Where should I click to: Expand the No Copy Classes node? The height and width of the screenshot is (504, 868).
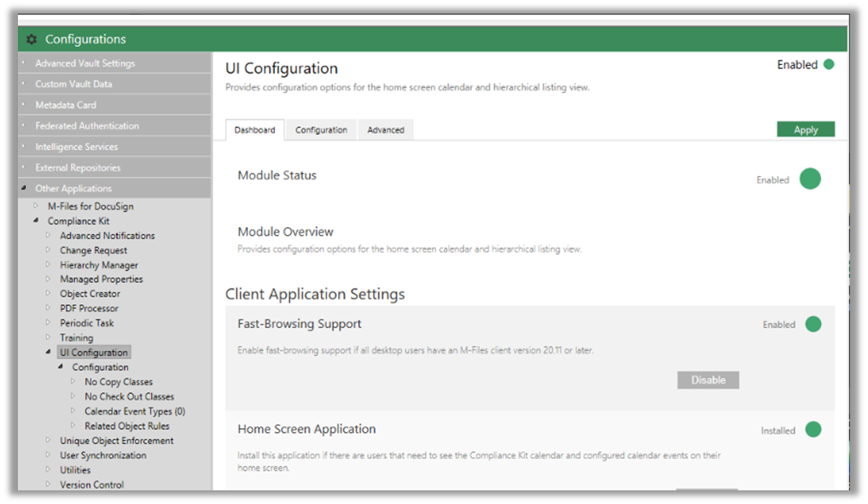click(x=73, y=381)
